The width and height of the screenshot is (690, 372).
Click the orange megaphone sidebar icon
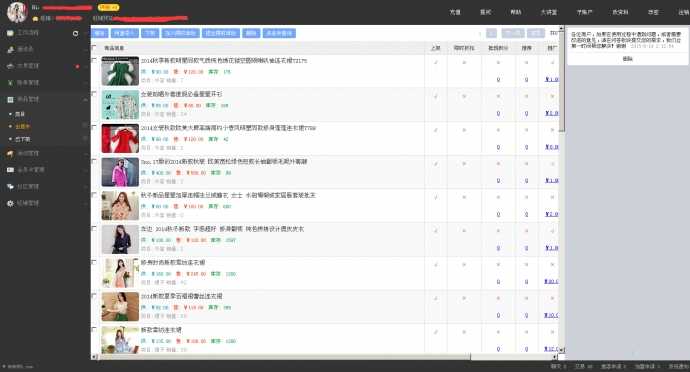[x=10, y=153]
